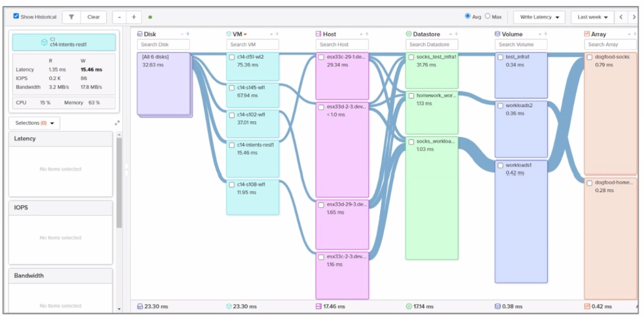Go to next time period arrow
This screenshot has height=316, width=644.
pos(634,17)
